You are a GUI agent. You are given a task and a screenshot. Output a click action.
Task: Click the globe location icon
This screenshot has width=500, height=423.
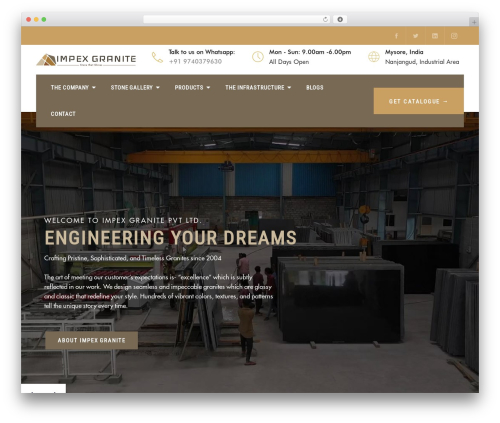(x=374, y=57)
